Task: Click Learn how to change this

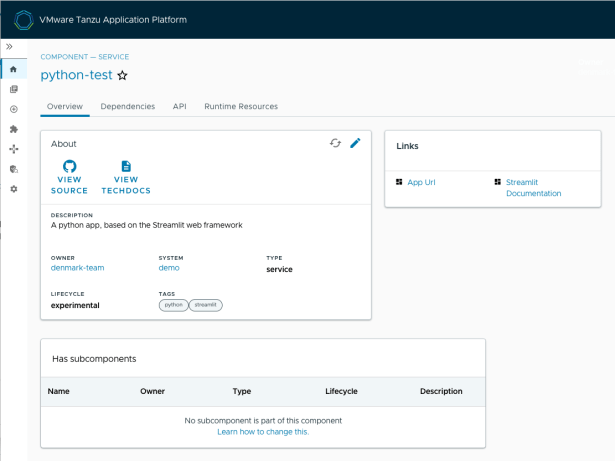Action: [263, 432]
